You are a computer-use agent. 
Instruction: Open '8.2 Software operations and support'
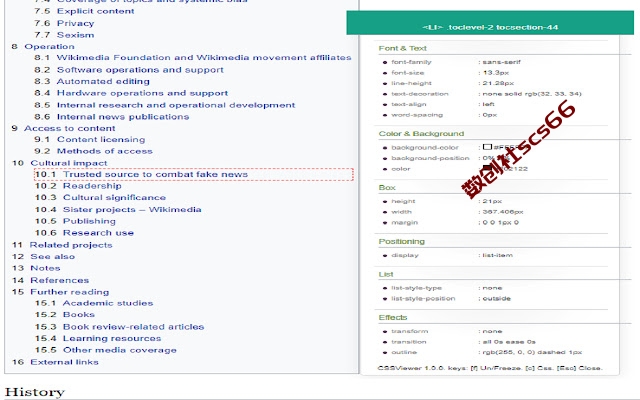click(x=129, y=70)
